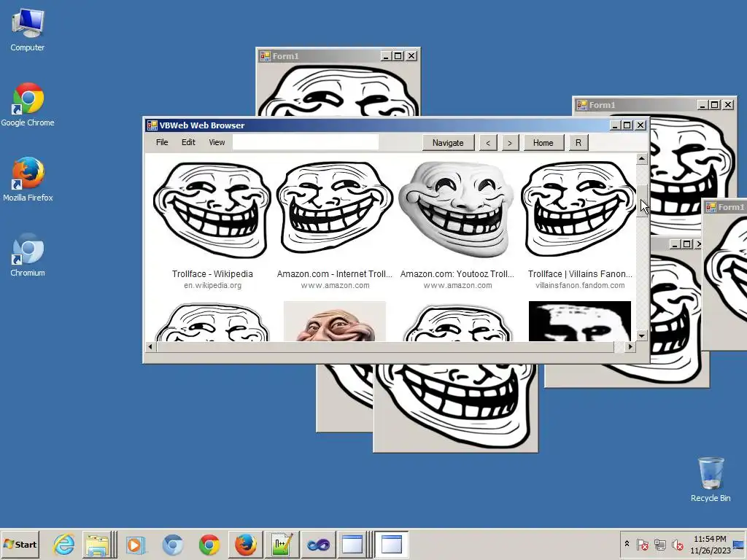Open the clock showing 11:54 PM
This screenshot has height=560, width=747.
point(710,544)
